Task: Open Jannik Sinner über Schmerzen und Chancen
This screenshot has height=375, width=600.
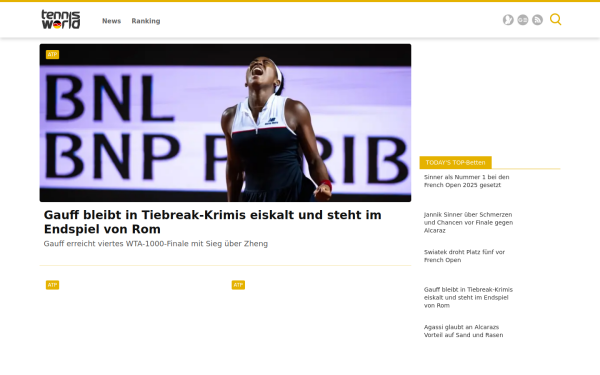Action: 468,222
